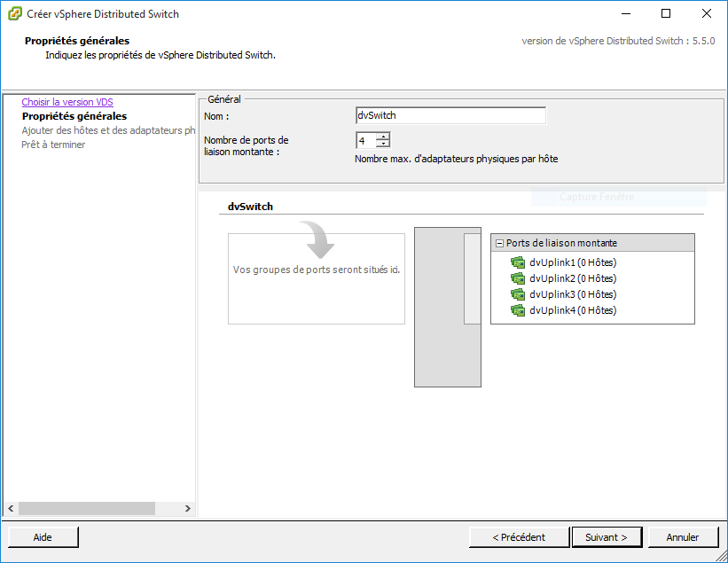728x563 pixels.
Task: Select the Prêt à terminer step
Action: 53,145
